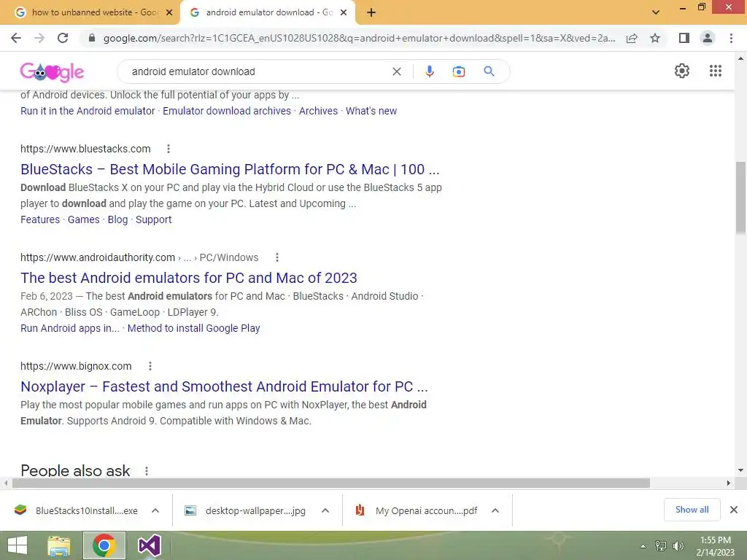Open the People also ask options menu
Screen dimensions: 747x560
coord(147,471)
